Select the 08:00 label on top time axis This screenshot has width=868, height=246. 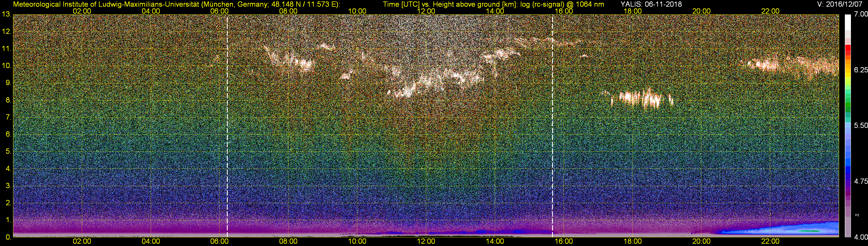coord(288,11)
